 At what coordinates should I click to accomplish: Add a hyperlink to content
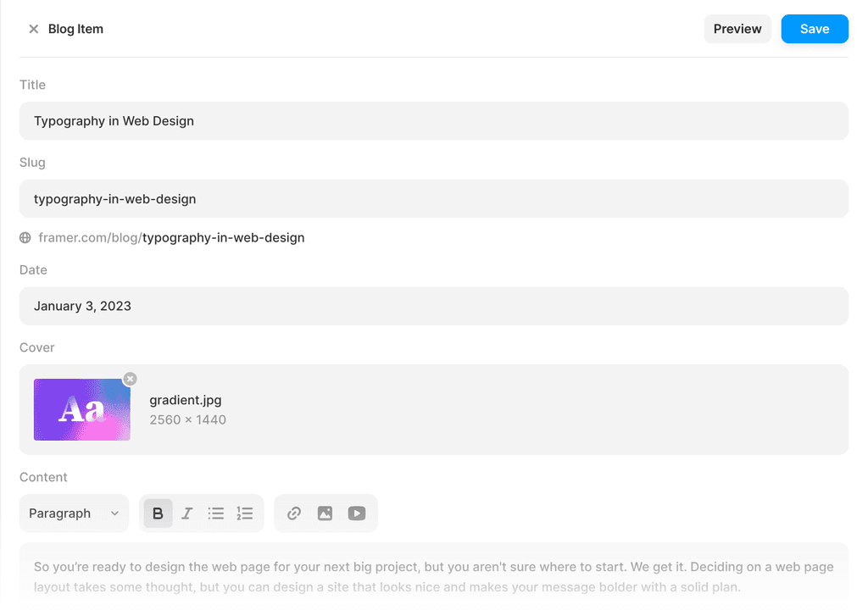click(294, 513)
